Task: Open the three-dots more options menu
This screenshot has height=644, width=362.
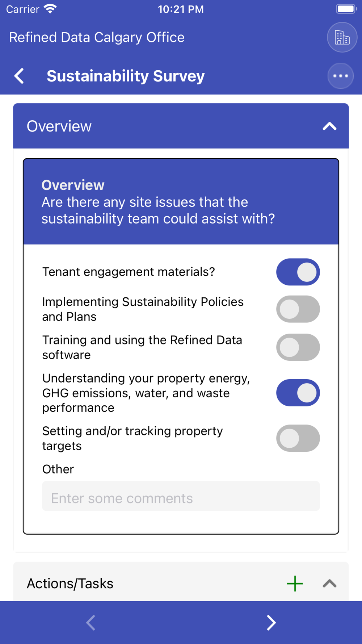Action: click(x=340, y=76)
